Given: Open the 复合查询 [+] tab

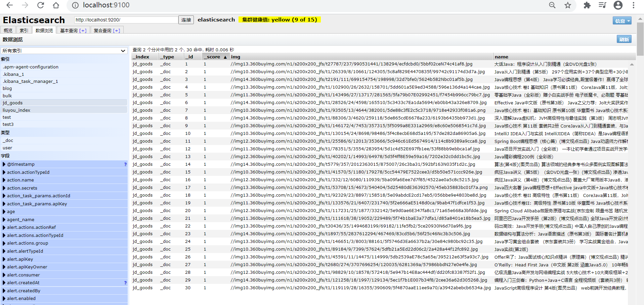Looking at the screenshot, I should tap(107, 30).
